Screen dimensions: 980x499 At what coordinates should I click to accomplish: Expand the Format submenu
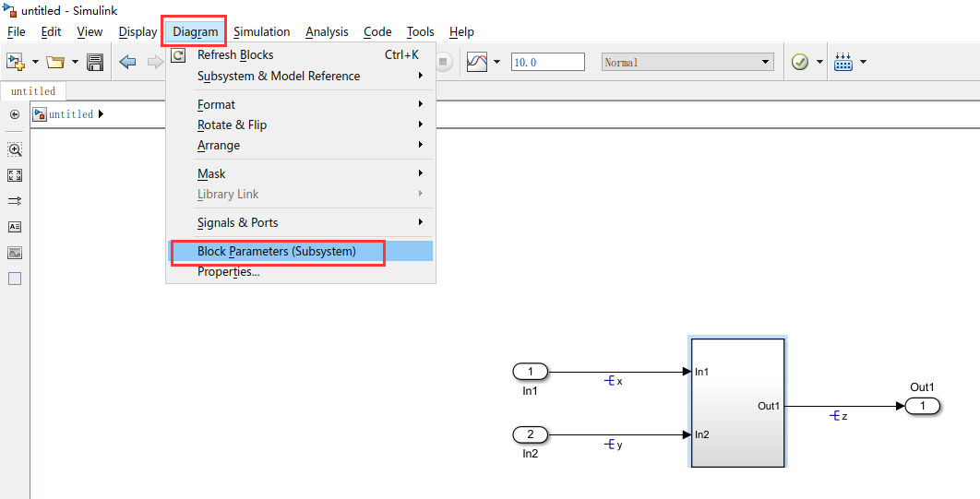[x=299, y=105]
